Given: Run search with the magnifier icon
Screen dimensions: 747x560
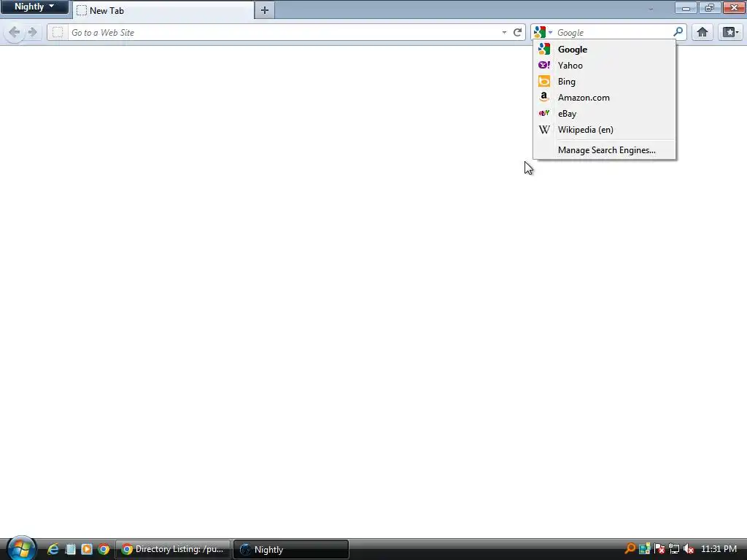Looking at the screenshot, I should pos(678,32).
